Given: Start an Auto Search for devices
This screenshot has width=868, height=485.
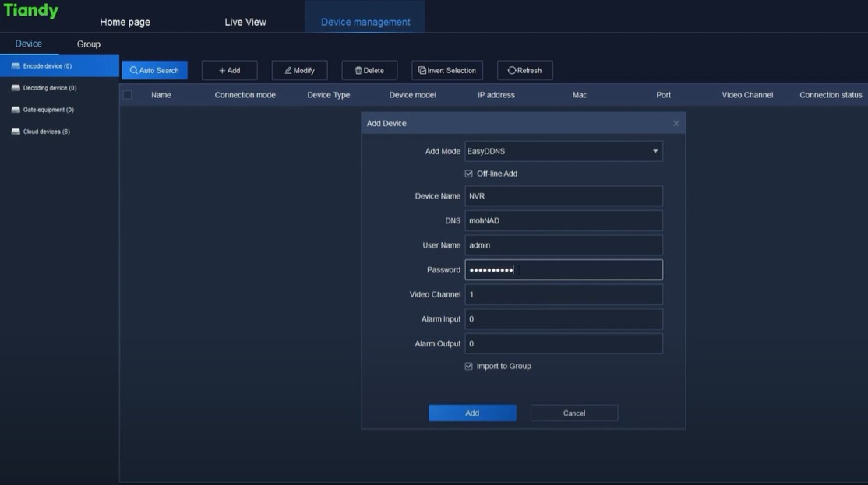Looking at the screenshot, I should click(154, 69).
